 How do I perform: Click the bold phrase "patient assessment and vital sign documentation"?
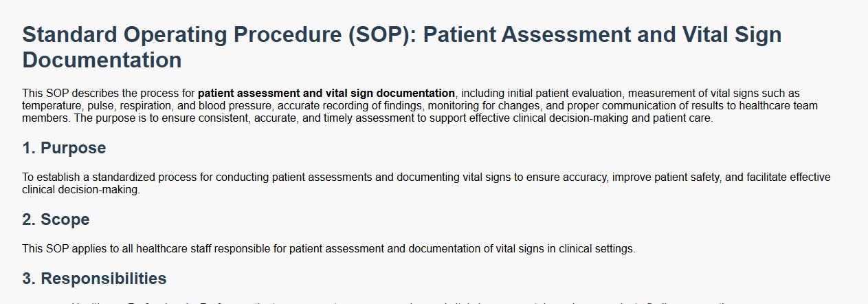[x=326, y=93]
